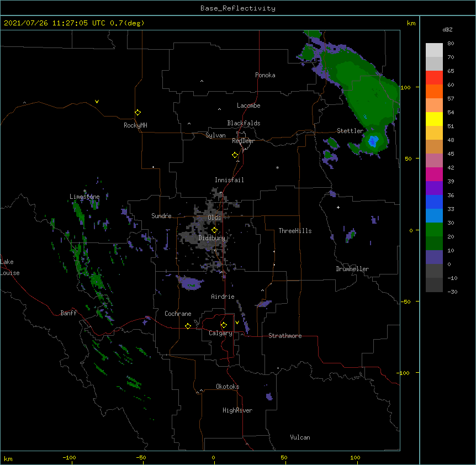Select the yellow diamond marker above Calgary label
The image size is (476, 465).
[224, 325]
